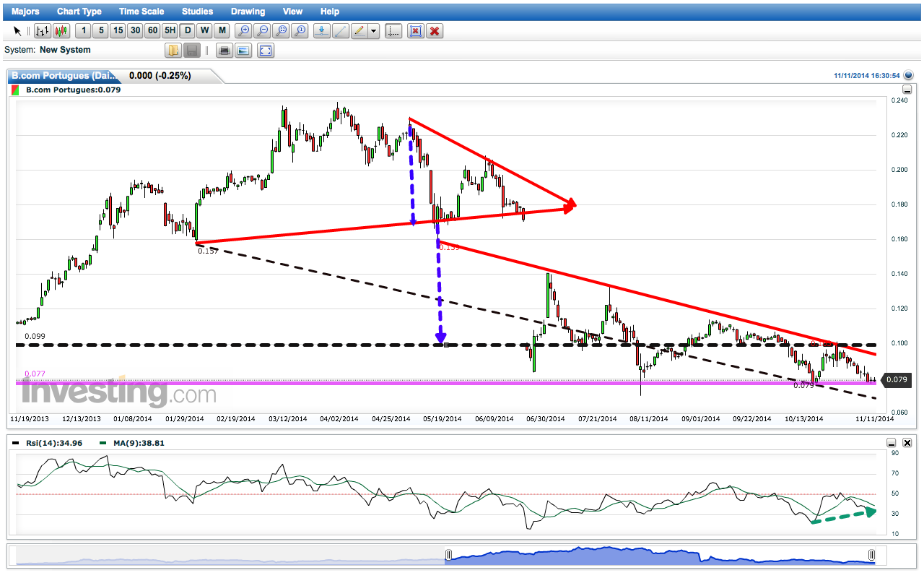
Task: Open the Time Scale menu
Action: [141, 12]
